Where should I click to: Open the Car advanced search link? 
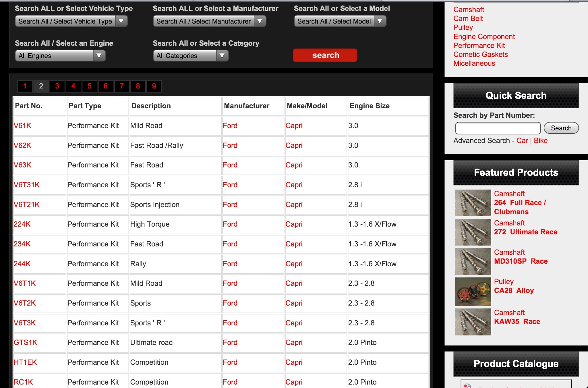522,141
